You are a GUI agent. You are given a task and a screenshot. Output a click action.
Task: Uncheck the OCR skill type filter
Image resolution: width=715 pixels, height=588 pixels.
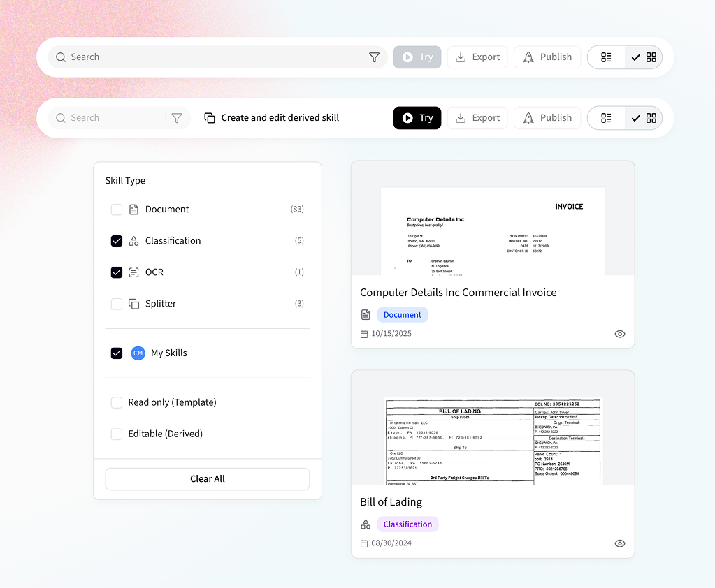tap(117, 272)
